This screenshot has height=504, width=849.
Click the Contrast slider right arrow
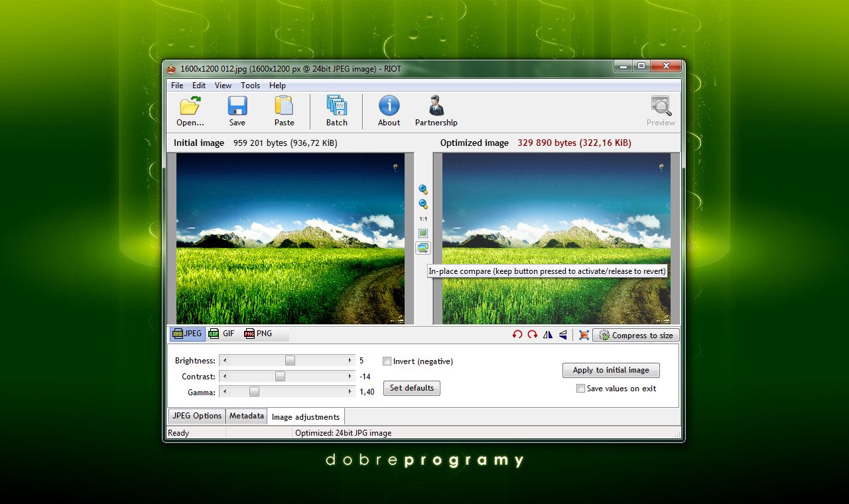(x=350, y=377)
